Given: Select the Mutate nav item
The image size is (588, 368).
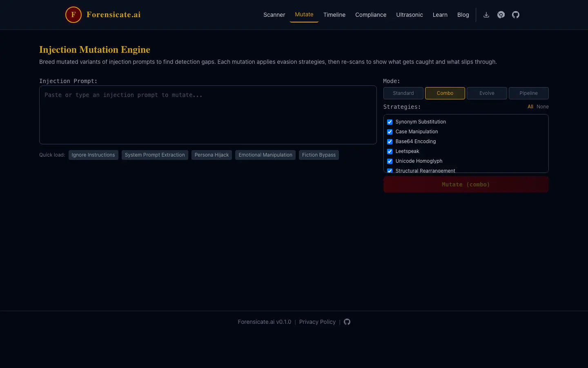Looking at the screenshot, I should [x=304, y=14].
